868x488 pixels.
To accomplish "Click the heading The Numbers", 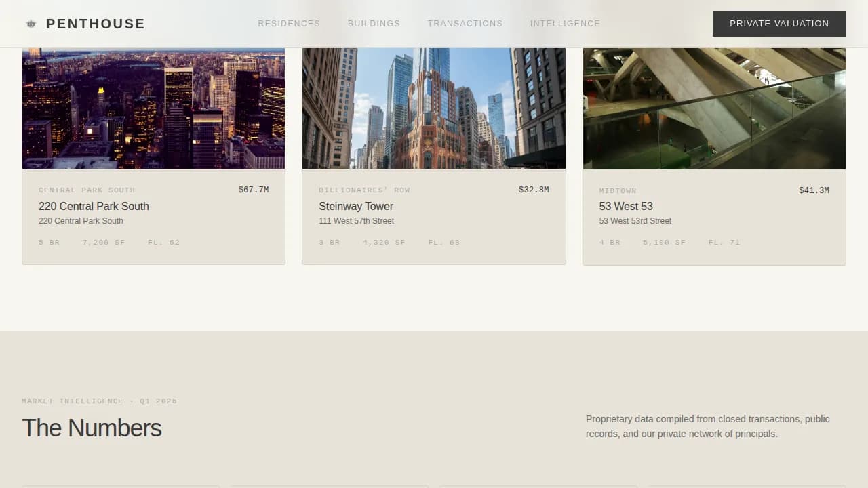I will tap(92, 428).
